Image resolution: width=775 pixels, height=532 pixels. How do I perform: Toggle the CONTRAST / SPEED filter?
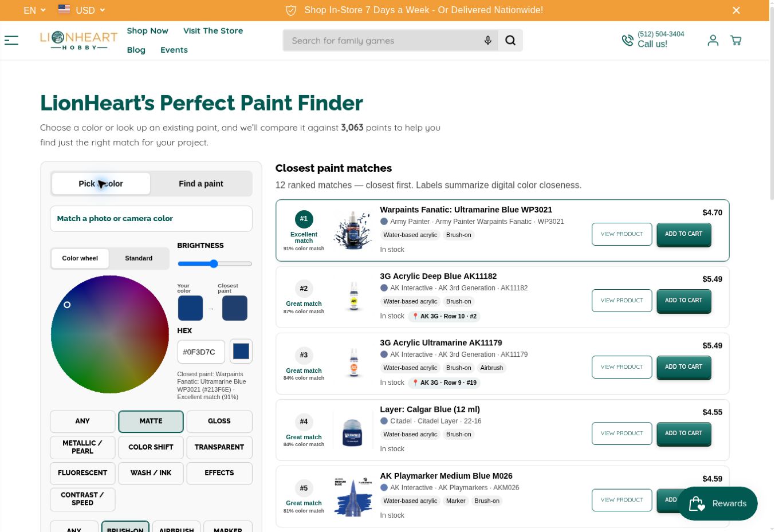[82, 499]
